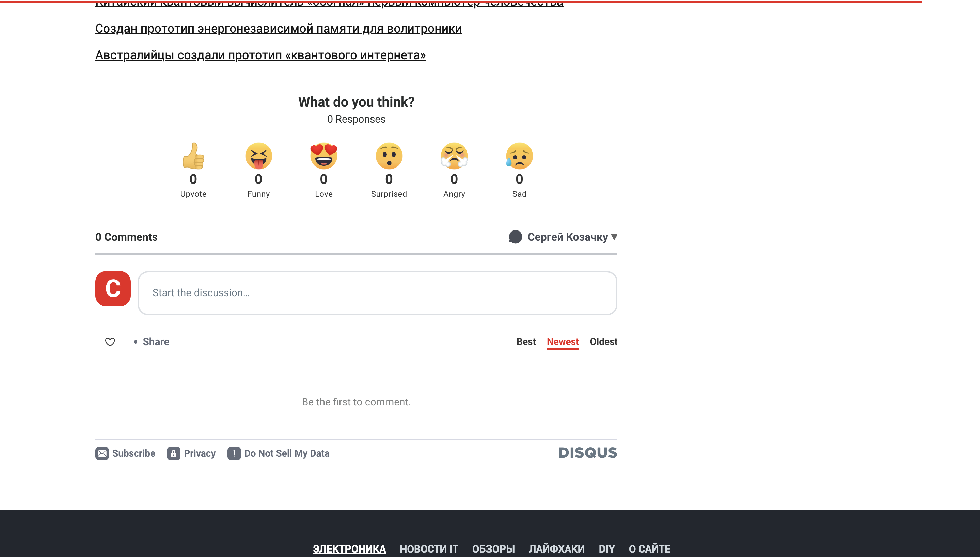Click the DISQUS logo
The height and width of the screenshot is (557, 980).
click(587, 452)
